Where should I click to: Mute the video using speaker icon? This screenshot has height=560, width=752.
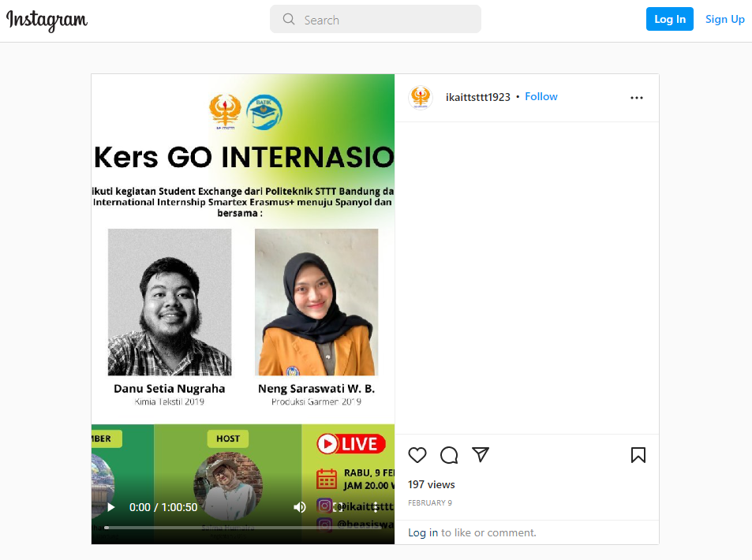click(300, 507)
